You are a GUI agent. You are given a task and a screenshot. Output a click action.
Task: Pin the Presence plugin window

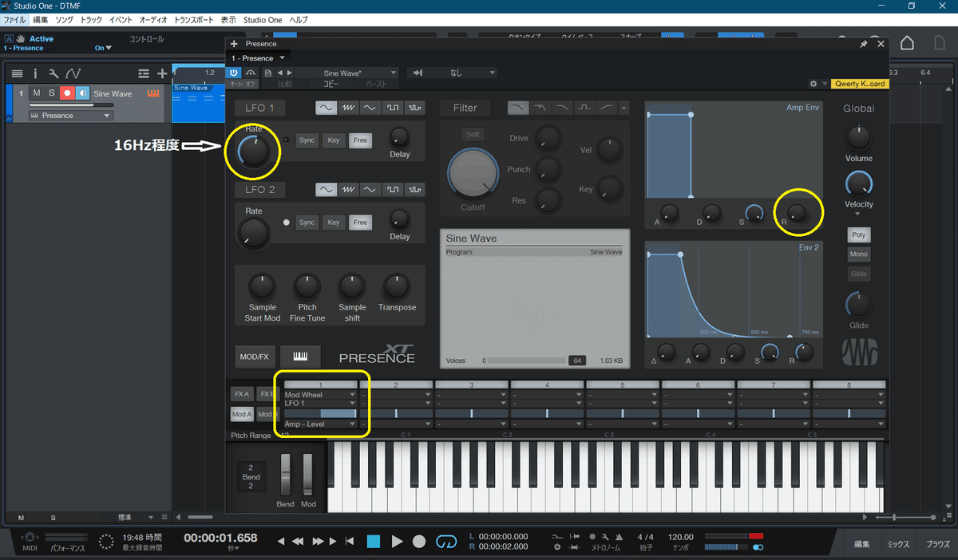tap(864, 45)
